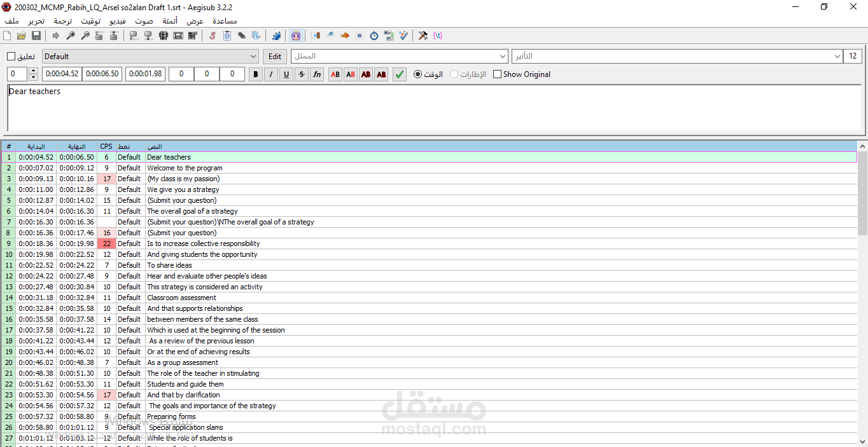Click the Edit style button

(275, 57)
